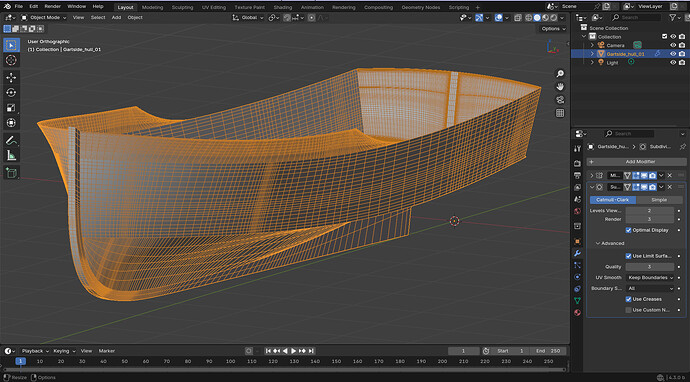Screen dimensions: 690x382
Task: Toggle Use Limit Surface checkbox
Action: [x=628, y=256]
